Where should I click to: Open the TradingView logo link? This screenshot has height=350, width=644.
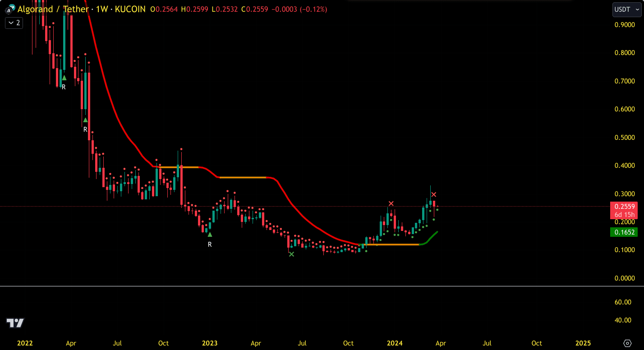(15, 322)
